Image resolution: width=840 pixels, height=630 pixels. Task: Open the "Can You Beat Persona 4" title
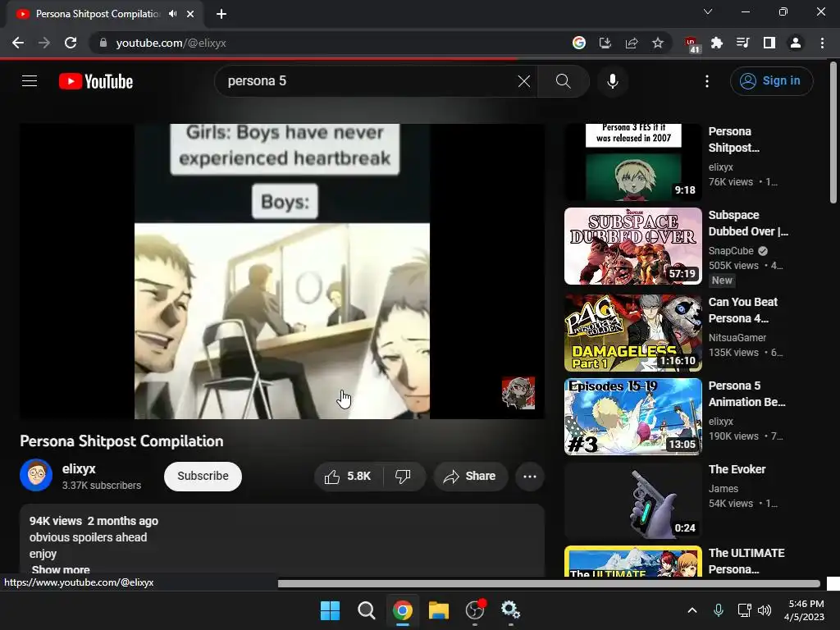(x=742, y=310)
